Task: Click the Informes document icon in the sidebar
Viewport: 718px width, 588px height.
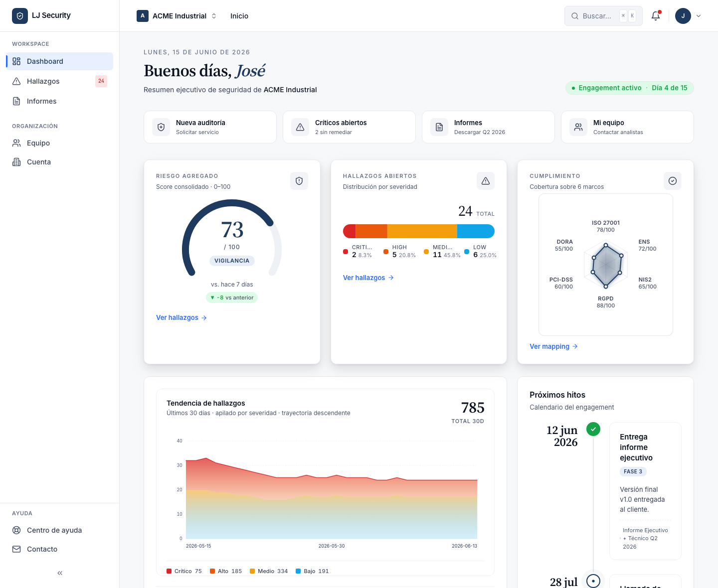Action: click(x=16, y=101)
